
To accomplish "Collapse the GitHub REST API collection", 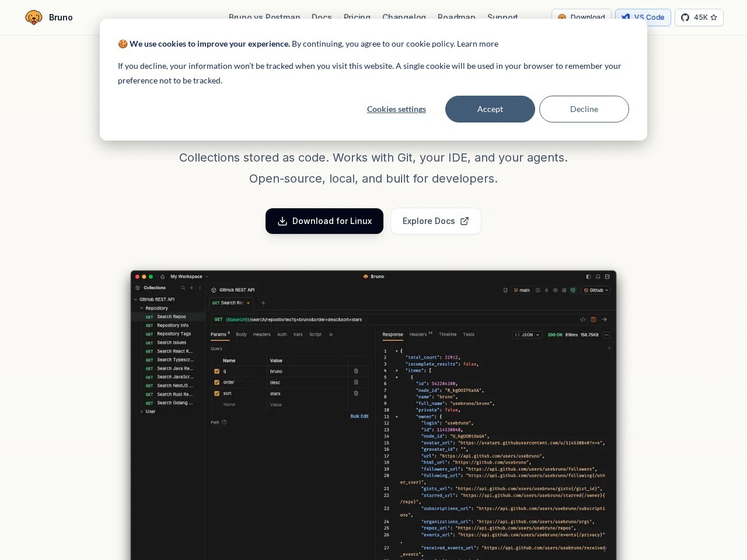I will coord(136,299).
